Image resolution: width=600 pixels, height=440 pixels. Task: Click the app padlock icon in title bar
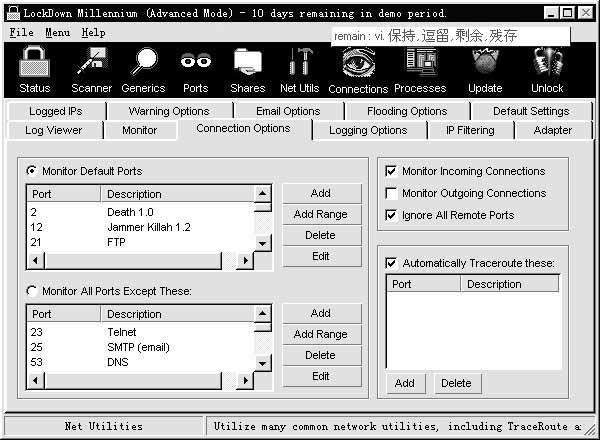13,13
